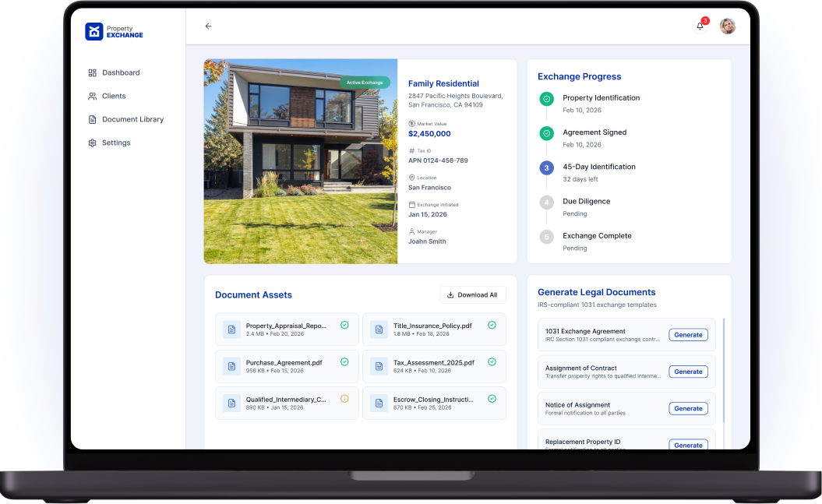Open Tax_Assessment_2025.pdf file
This screenshot has width=822, height=504.
click(x=434, y=366)
